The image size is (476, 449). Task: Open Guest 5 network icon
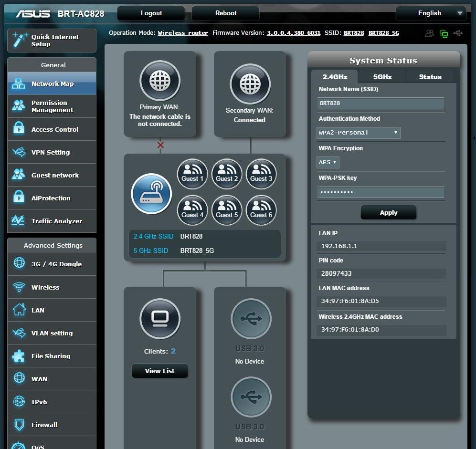click(x=227, y=210)
